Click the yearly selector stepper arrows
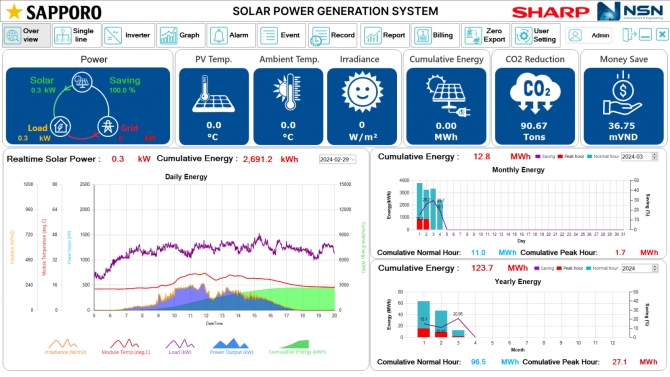This screenshot has height=377, width=670. click(655, 268)
